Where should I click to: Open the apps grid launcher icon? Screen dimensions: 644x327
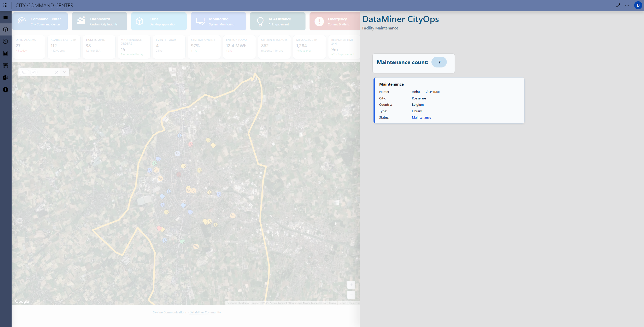click(5, 5)
